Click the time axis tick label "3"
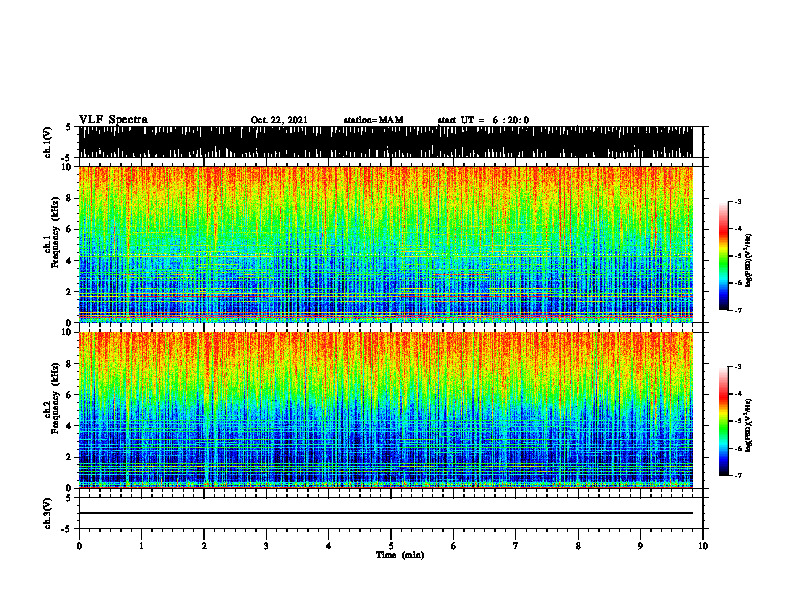The image size is (792, 612). 266,546
